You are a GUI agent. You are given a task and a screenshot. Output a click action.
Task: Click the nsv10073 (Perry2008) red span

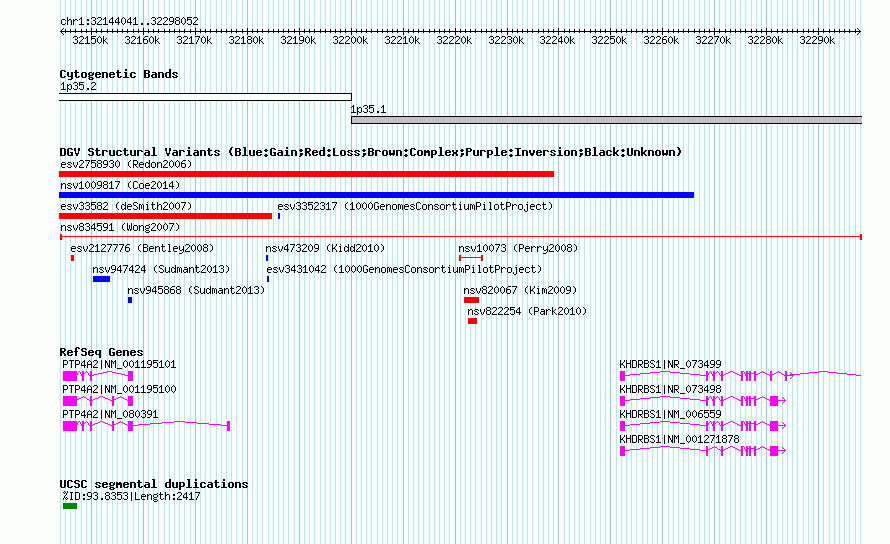point(471,258)
